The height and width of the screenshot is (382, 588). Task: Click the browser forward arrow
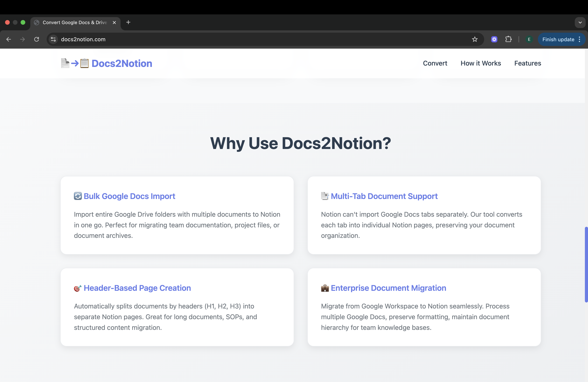[23, 39]
